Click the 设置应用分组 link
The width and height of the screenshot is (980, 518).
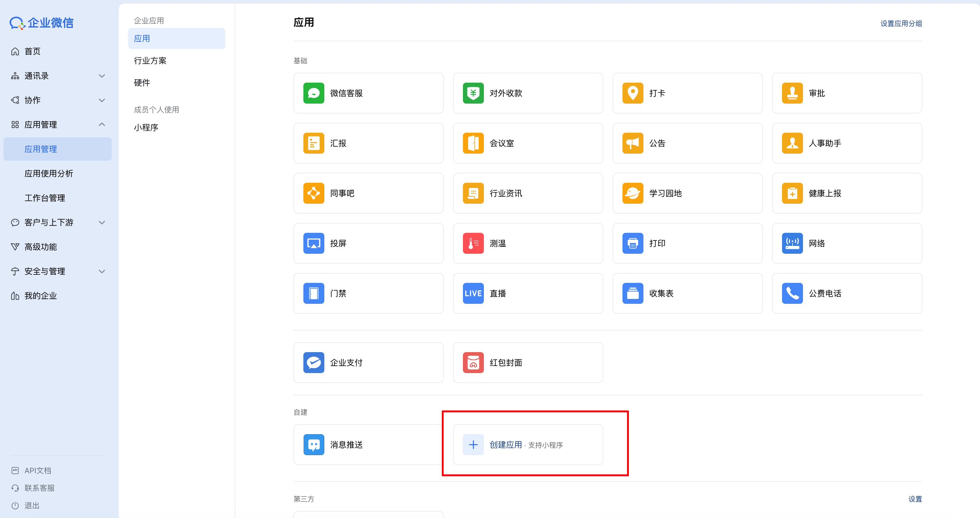tap(901, 24)
